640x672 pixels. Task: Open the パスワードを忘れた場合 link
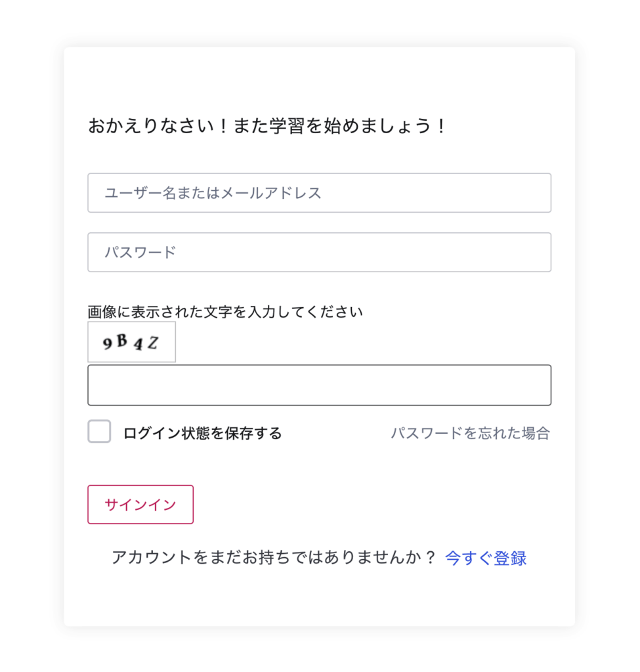[x=470, y=433]
